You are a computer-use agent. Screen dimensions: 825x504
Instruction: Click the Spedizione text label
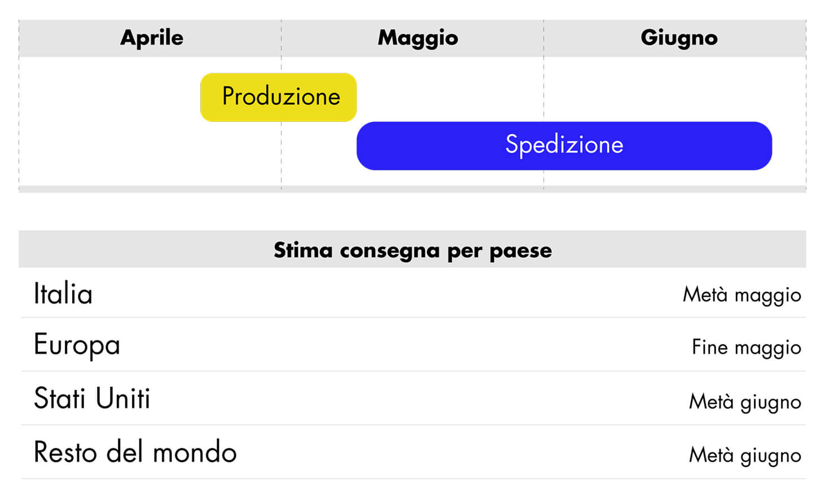click(x=564, y=145)
